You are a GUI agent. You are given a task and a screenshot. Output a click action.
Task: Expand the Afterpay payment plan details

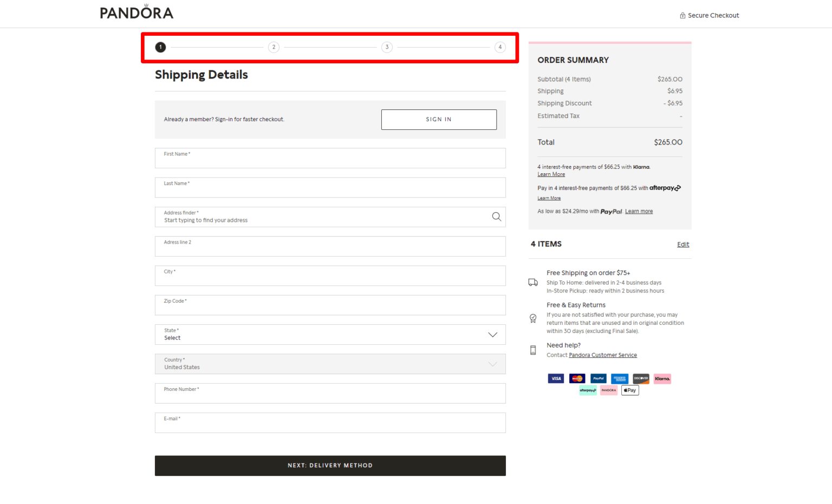pos(549,198)
